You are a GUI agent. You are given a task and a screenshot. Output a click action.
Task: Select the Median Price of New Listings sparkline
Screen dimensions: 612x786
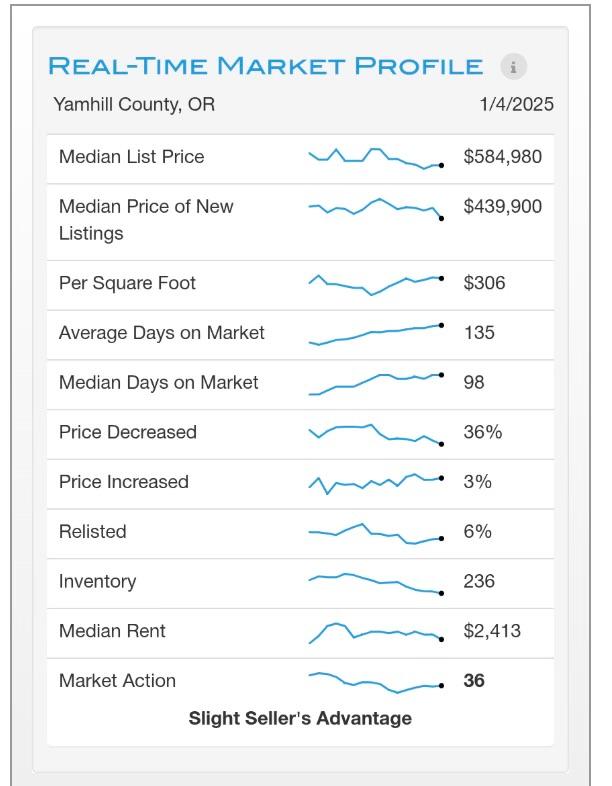point(376,209)
